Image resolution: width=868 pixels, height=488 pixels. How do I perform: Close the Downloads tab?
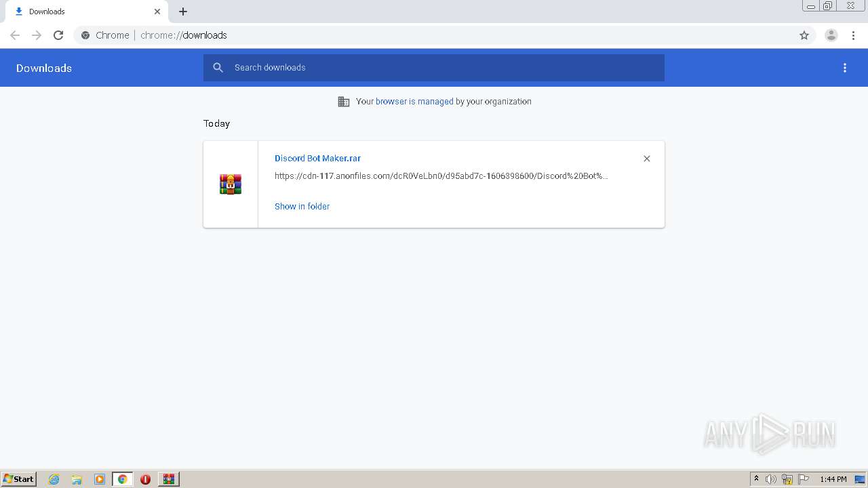tap(157, 12)
